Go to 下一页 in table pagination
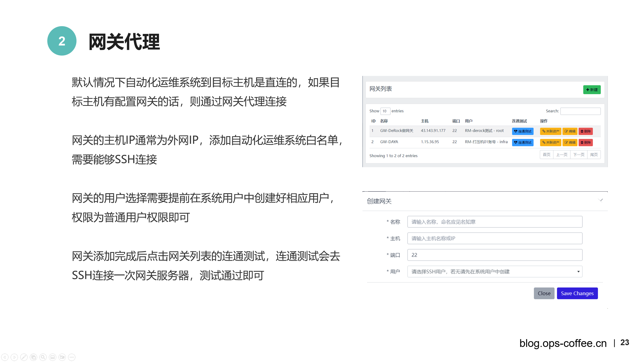The image size is (644, 362). pyautogui.click(x=579, y=155)
